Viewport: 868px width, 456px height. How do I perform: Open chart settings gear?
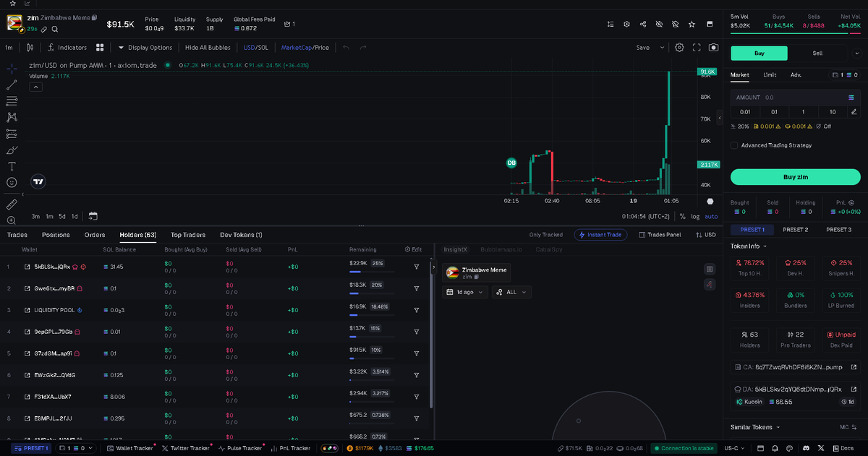(x=679, y=48)
